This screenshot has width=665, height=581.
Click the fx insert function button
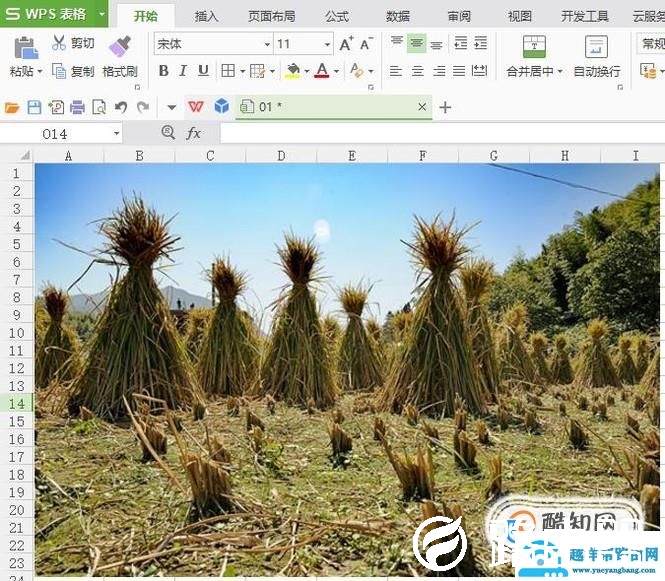(x=193, y=134)
